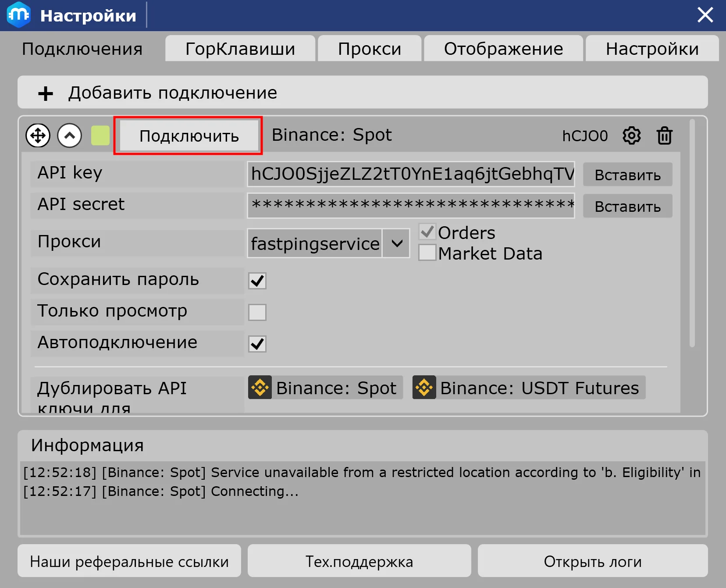
Task: Open the proxy fastpingservice dropdown
Action: (x=396, y=243)
